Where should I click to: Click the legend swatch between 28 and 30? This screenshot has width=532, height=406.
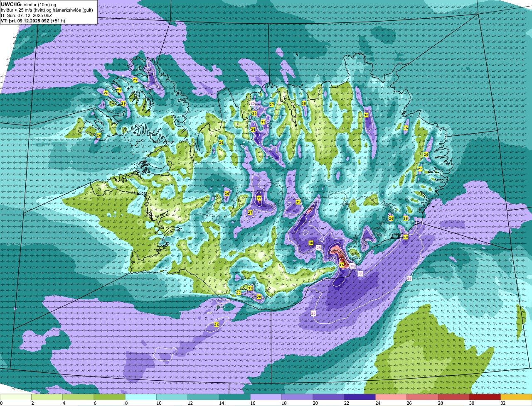click(x=454, y=397)
